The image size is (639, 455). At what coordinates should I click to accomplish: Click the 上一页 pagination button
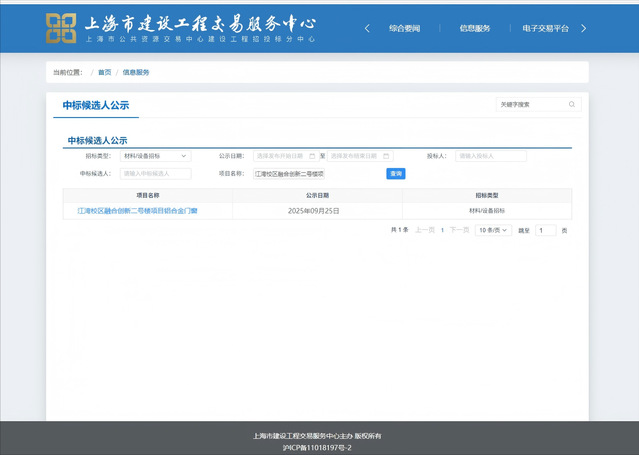[x=425, y=230]
